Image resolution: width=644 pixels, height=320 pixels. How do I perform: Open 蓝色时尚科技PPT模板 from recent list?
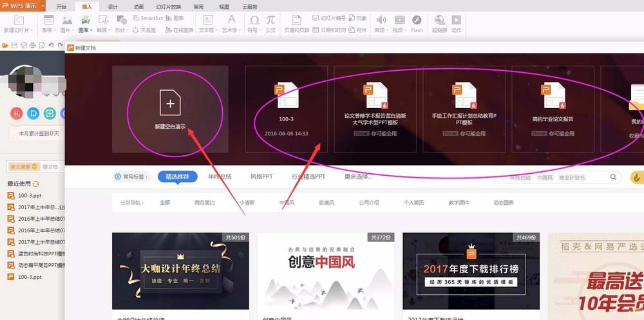click(x=36, y=254)
